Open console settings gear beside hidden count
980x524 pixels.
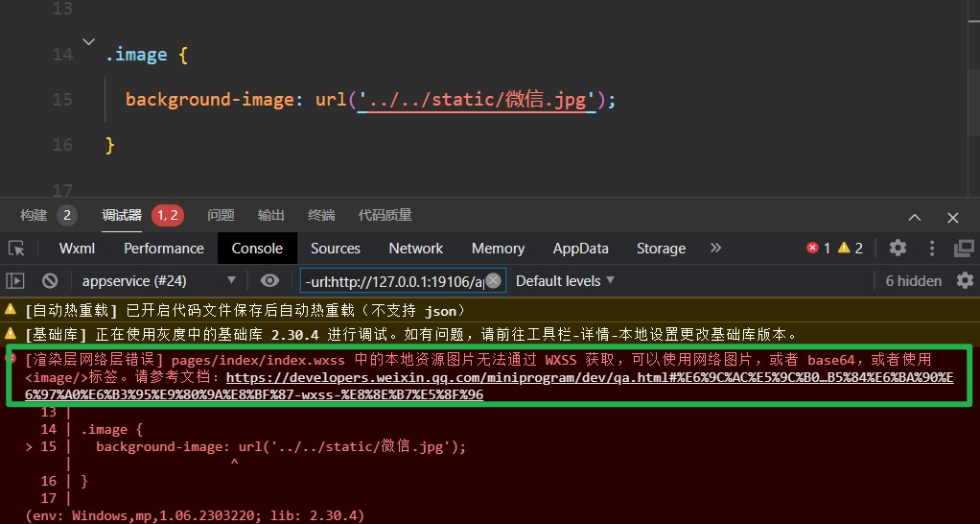click(963, 281)
